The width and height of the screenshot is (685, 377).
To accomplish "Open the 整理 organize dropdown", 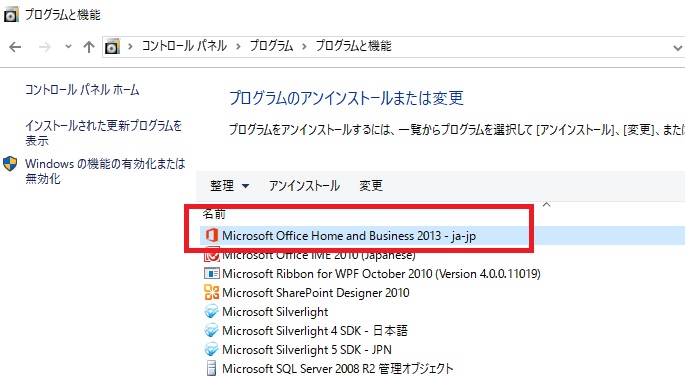I will [x=229, y=186].
